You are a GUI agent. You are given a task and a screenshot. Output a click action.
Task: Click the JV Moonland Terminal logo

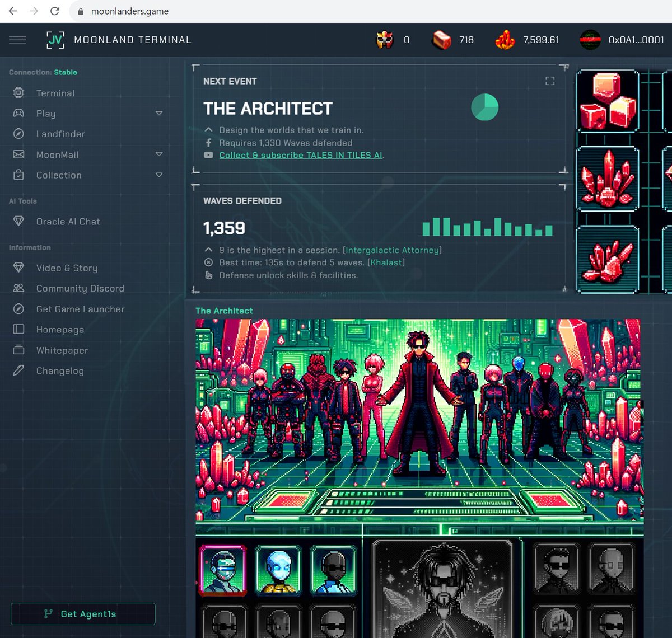55,40
